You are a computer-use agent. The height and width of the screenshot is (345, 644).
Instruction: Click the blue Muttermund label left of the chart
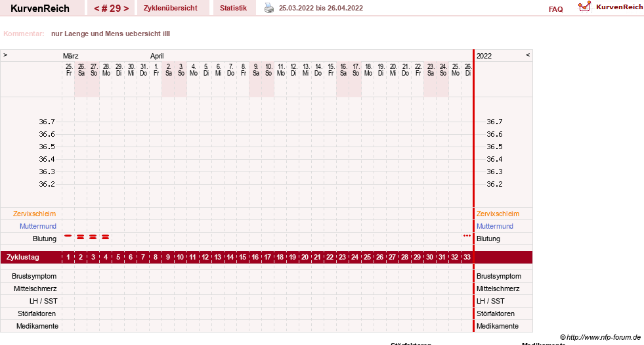click(38, 226)
